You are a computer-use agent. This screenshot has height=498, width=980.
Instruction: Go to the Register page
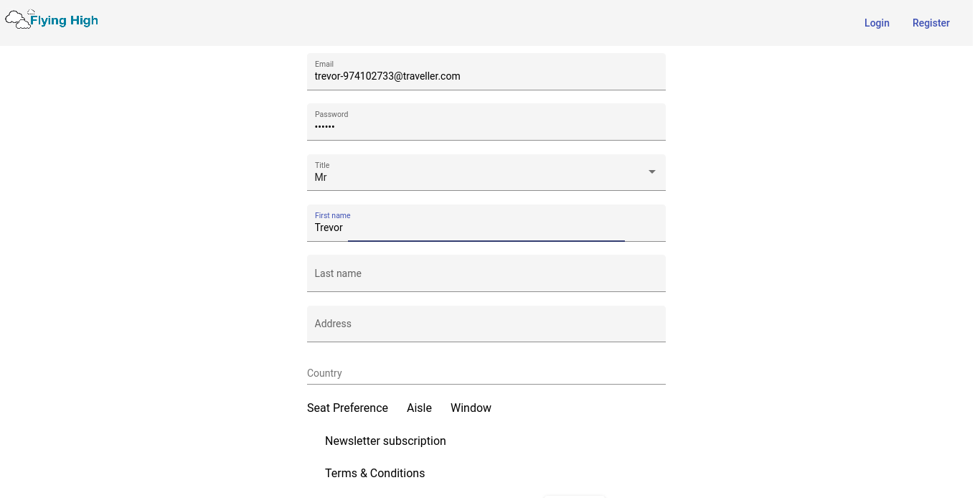click(x=930, y=23)
